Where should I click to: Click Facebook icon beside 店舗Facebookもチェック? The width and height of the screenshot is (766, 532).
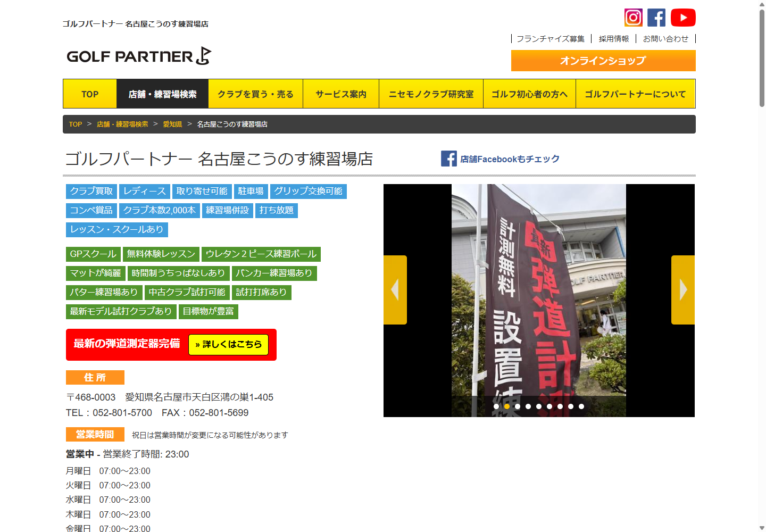coord(449,159)
